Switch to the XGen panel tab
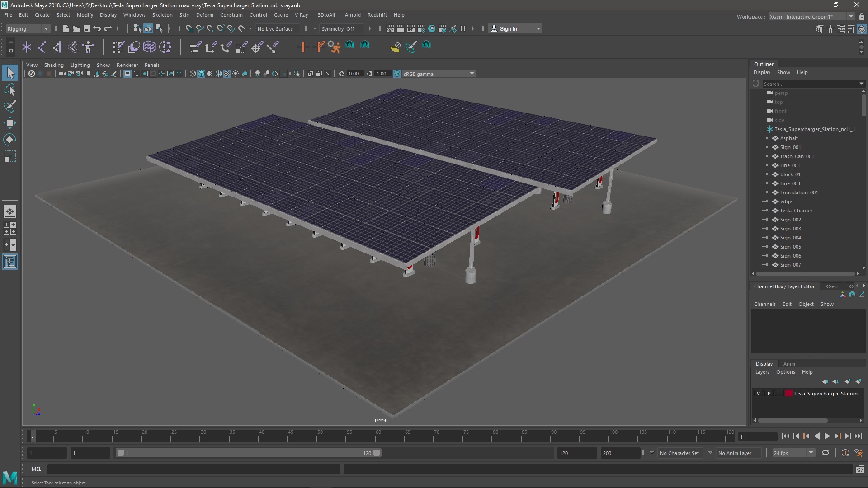 coord(831,286)
